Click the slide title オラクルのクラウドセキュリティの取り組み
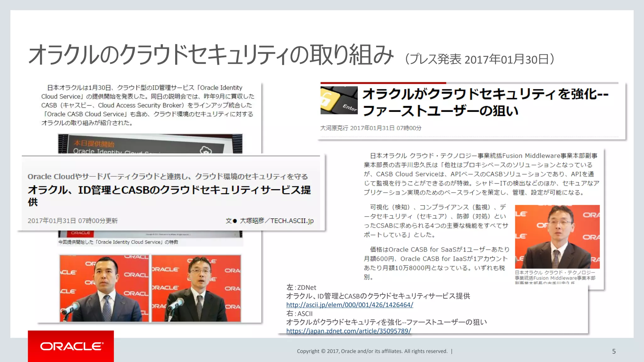The width and height of the screenshot is (644, 362). (211, 55)
